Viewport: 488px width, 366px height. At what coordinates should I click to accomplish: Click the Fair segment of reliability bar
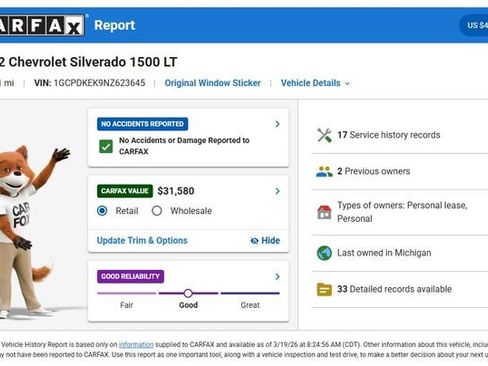127,293
